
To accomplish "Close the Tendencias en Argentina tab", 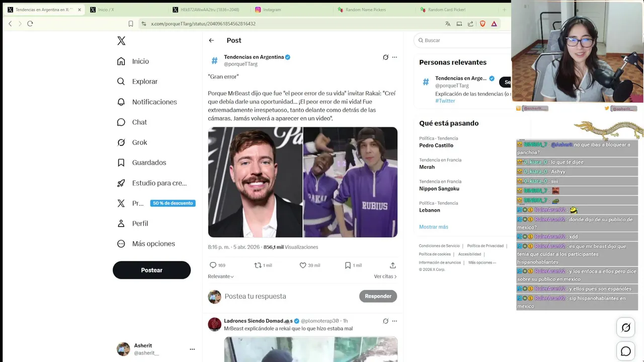I will pos(79,10).
